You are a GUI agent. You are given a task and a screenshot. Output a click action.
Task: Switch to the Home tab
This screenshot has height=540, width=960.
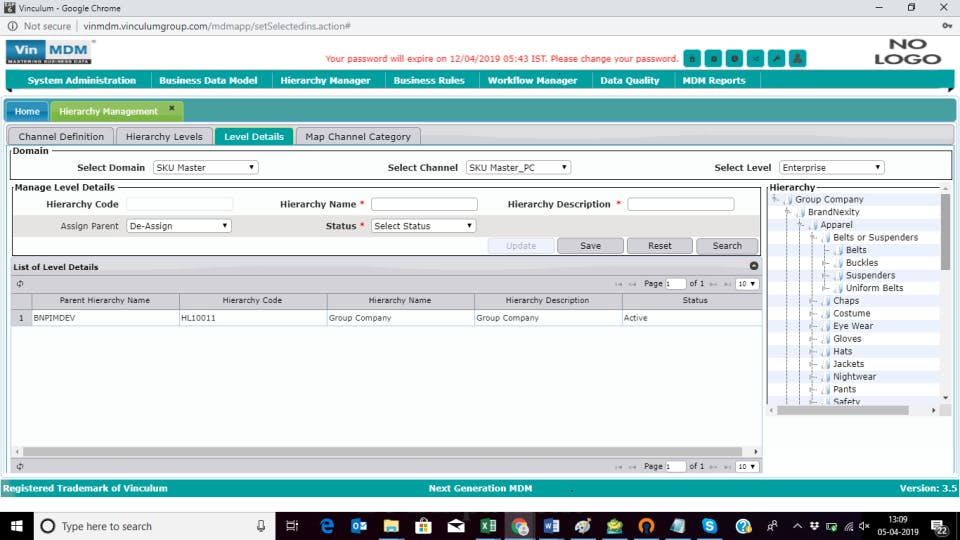27,111
